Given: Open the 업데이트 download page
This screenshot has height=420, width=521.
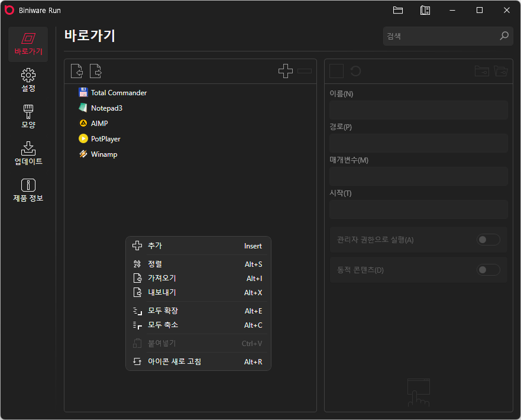Looking at the screenshot, I should coord(28,153).
